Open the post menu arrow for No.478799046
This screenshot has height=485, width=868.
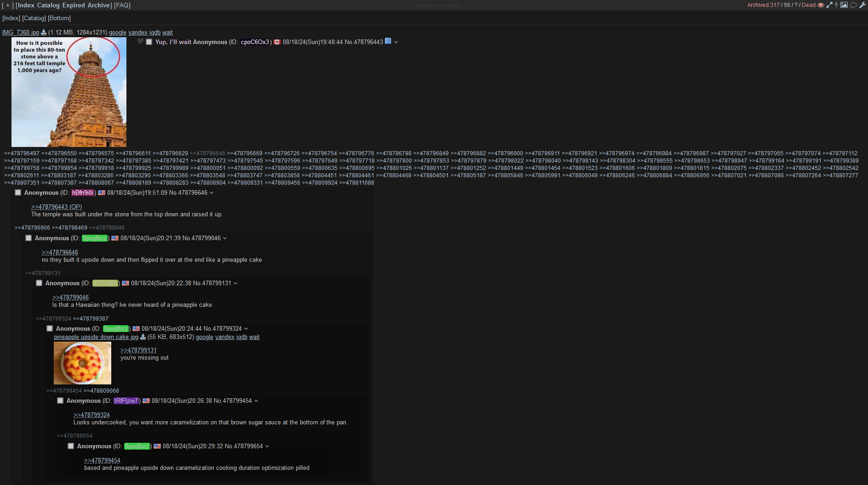click(225, 238)
